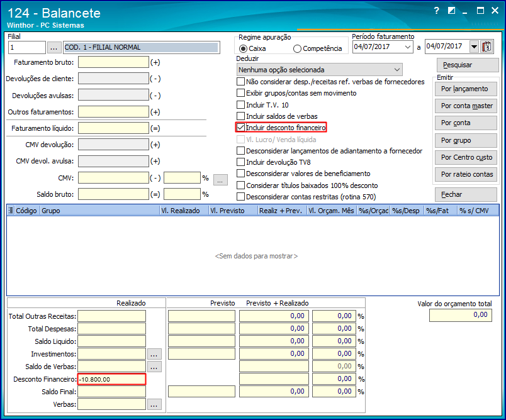Toggle Incluir T.V. 10 checkbox

point(241,105)
